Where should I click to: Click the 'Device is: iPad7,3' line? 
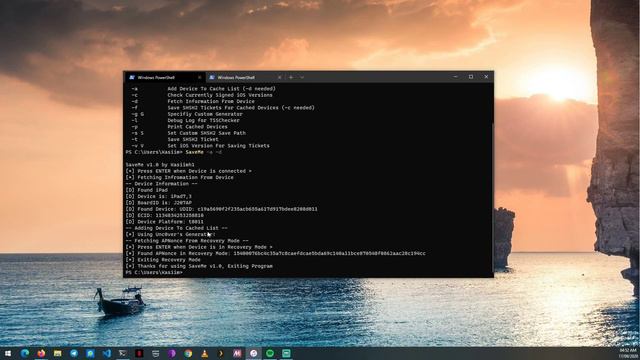tap(158, 196)
